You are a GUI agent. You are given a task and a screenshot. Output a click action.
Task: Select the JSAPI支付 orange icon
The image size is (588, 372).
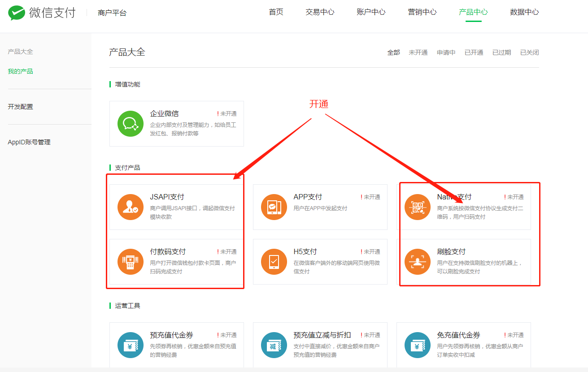pos(131,207)
